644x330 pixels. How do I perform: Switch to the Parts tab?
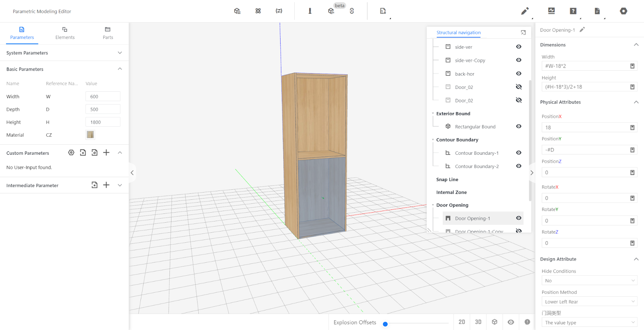[x=108, y=33]
